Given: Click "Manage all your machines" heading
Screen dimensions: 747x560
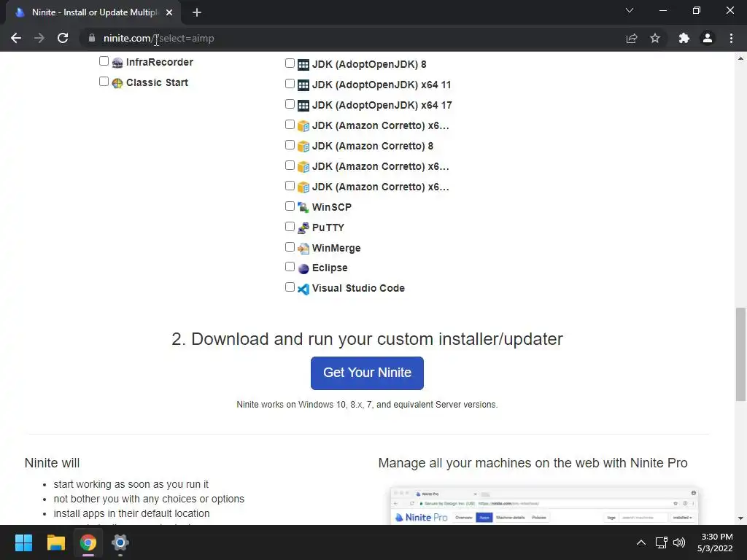Looking at the screenshot, I should tap(533, 463).
